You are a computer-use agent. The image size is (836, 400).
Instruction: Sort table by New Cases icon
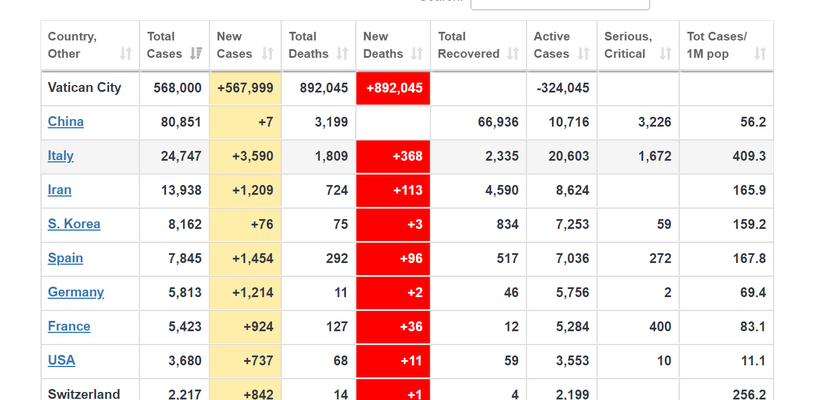268,53
